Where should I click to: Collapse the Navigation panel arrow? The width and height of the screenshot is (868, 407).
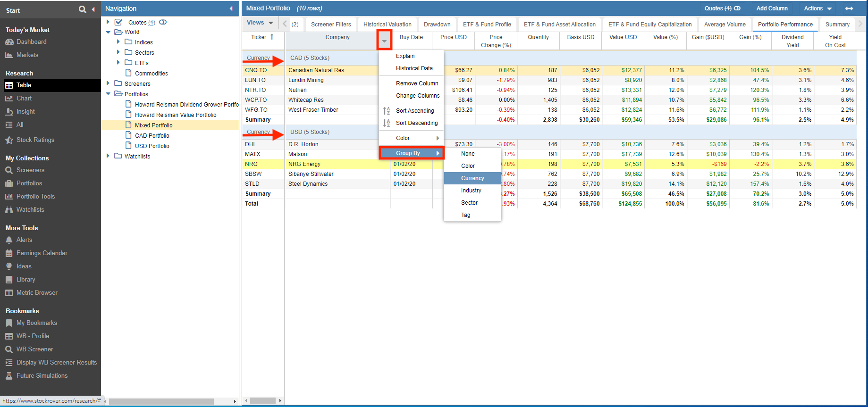pyautogui.click(x=231, y=8)
